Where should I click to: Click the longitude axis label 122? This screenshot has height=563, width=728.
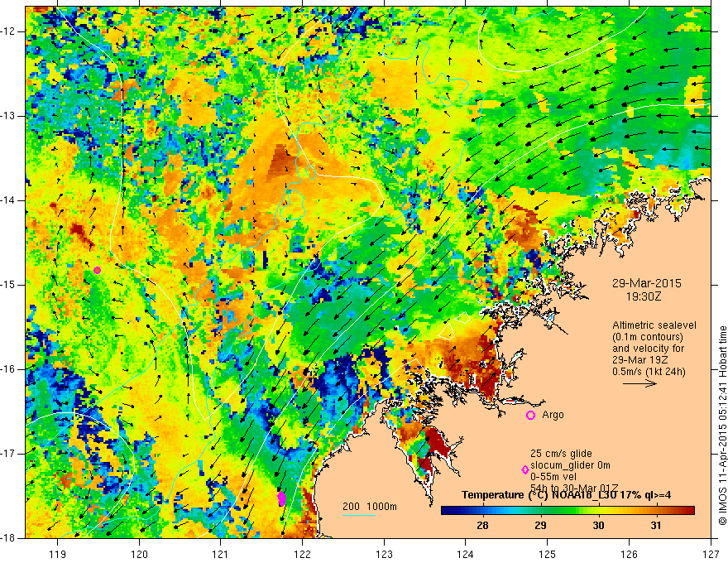point(302,555)
